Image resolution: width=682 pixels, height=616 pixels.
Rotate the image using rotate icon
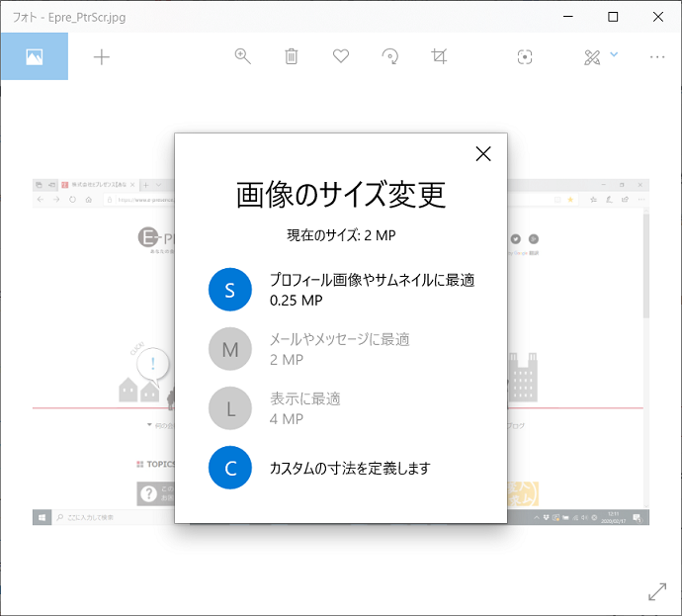390,56
